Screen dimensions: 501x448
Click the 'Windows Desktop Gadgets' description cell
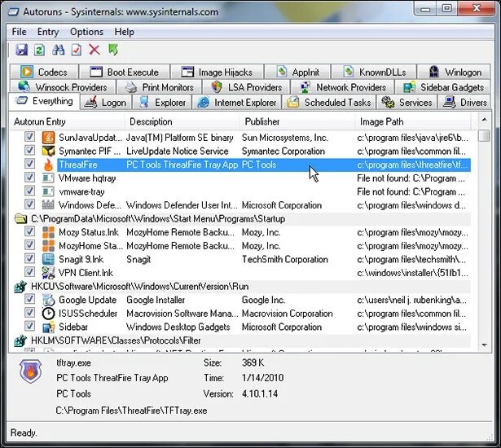point(178,327)
